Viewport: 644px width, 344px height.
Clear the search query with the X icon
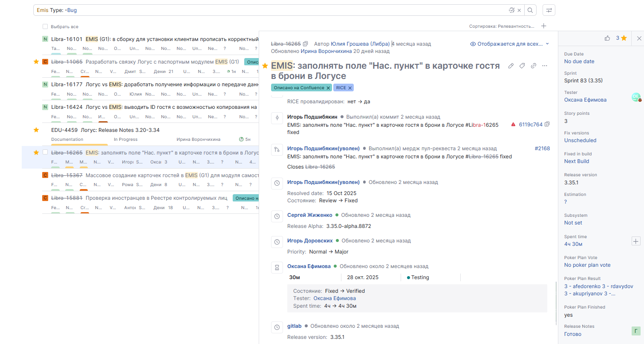pos(520,10)
